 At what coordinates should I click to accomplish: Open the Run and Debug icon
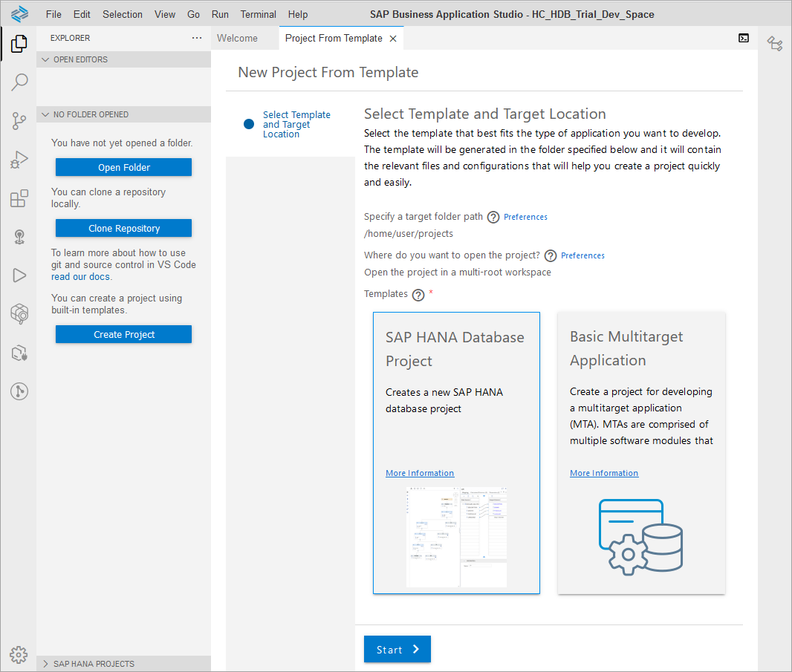point(19,160)
